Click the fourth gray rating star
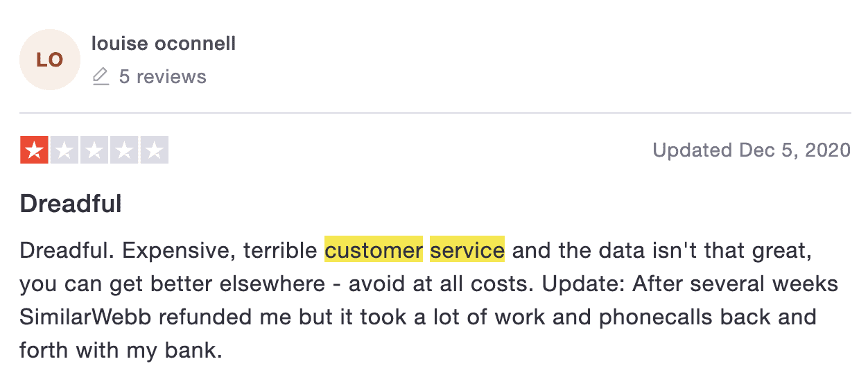Viewport: 868px width, 384px height. click(124, 150)
